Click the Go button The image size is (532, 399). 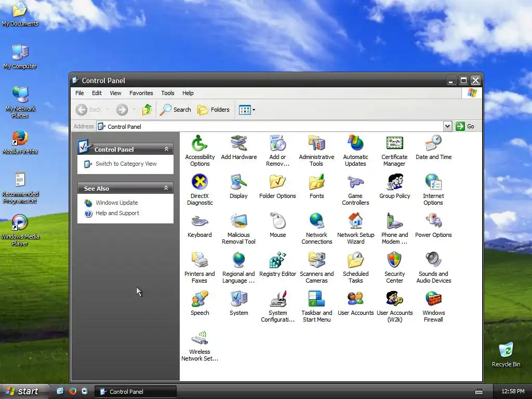pos(465,126)
